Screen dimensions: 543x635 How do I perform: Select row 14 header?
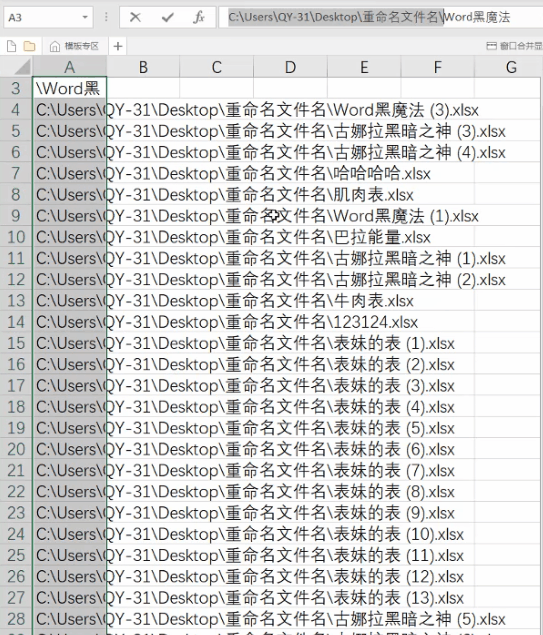[x=16, y=322]
